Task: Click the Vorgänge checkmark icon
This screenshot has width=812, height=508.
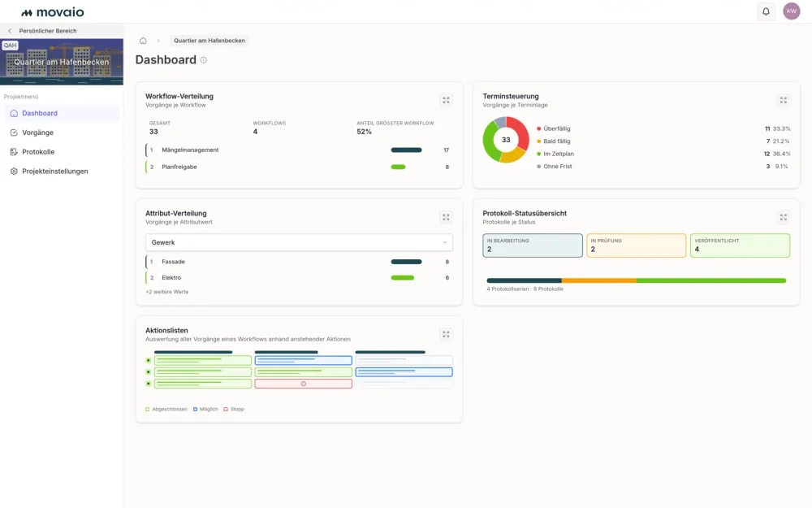Action: tap(14, 132)
